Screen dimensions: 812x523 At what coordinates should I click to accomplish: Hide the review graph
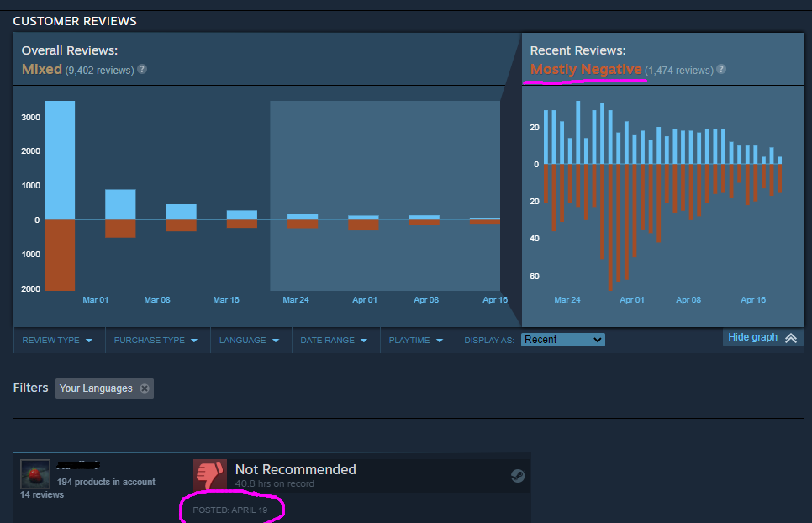tap(752, 337)
